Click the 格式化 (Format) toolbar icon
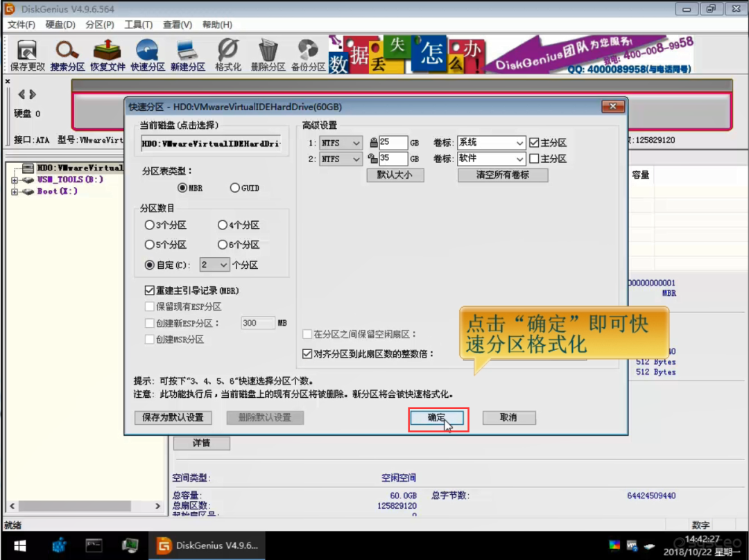 (227, 55)
